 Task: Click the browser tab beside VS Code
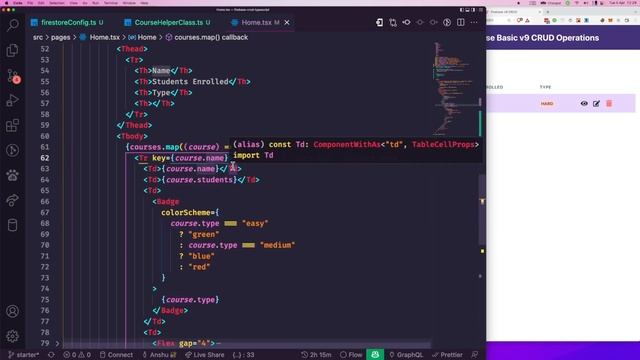click(x=514, y=12)
